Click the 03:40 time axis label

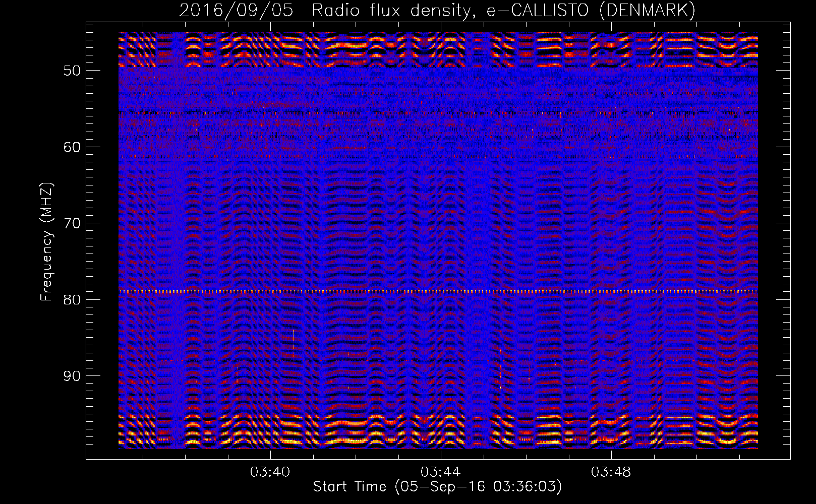coord(270,472)
